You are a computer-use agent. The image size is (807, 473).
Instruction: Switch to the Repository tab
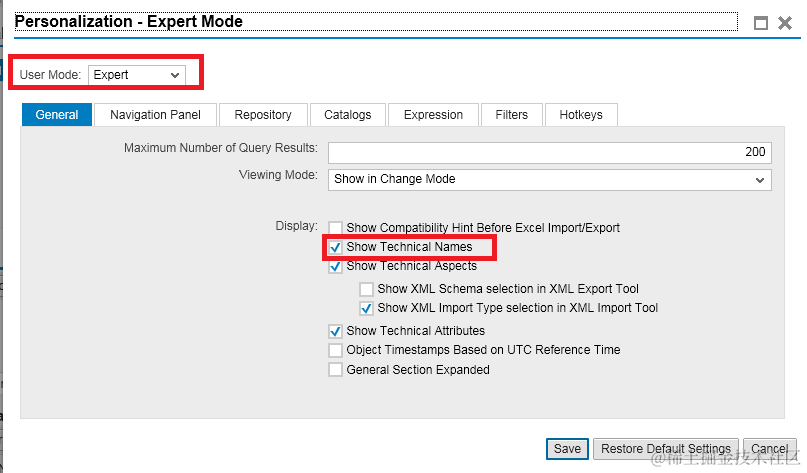(263, 115)
